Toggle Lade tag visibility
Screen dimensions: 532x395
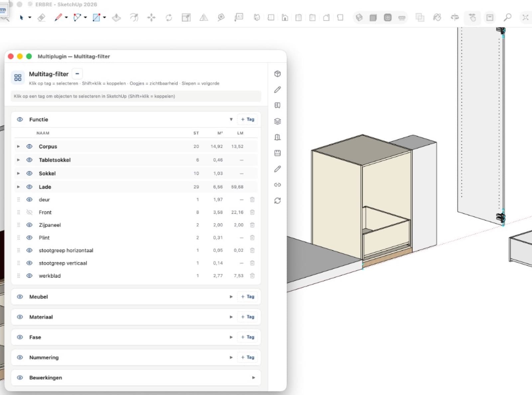(29, 187)
